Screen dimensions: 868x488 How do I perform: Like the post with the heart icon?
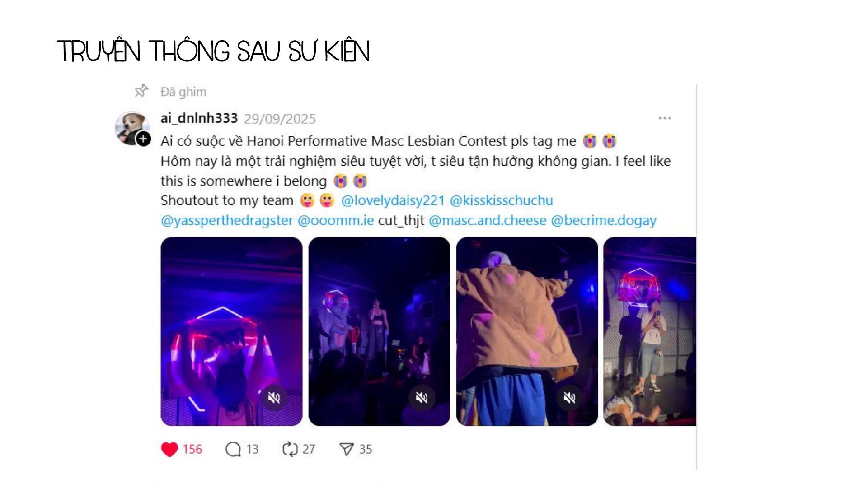click(169, 449)
